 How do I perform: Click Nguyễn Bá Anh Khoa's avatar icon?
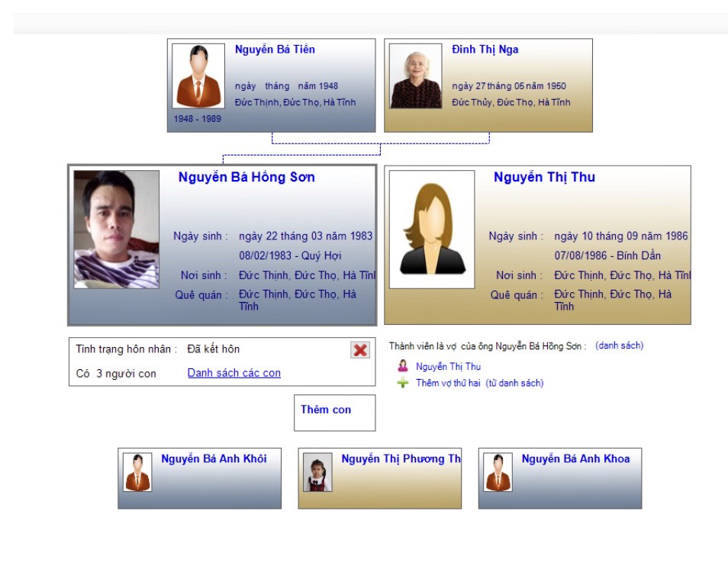498,472
